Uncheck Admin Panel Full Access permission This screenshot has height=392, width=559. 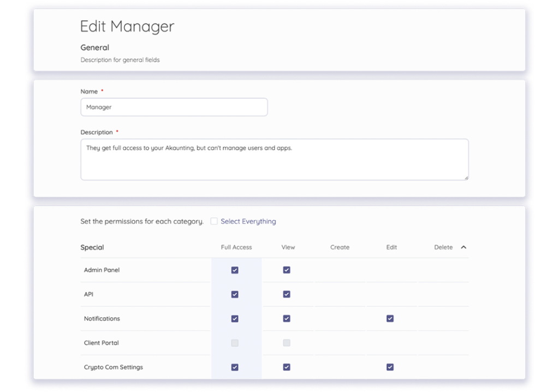235,269
